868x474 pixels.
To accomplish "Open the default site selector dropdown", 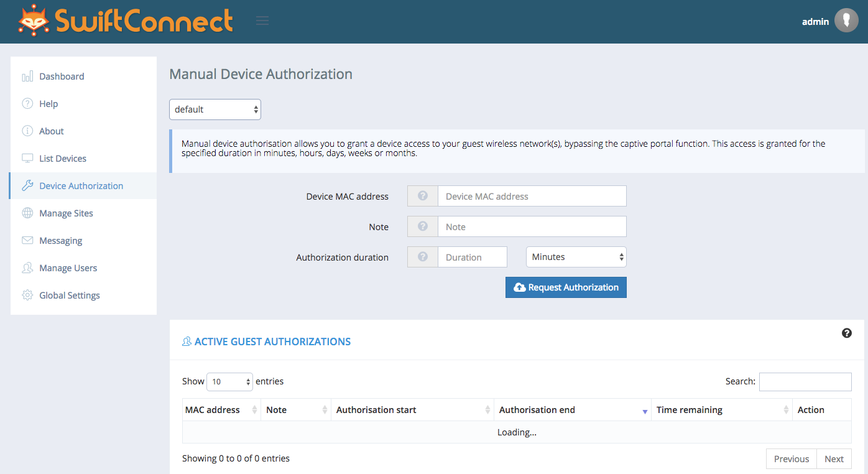I will [215, 109].
